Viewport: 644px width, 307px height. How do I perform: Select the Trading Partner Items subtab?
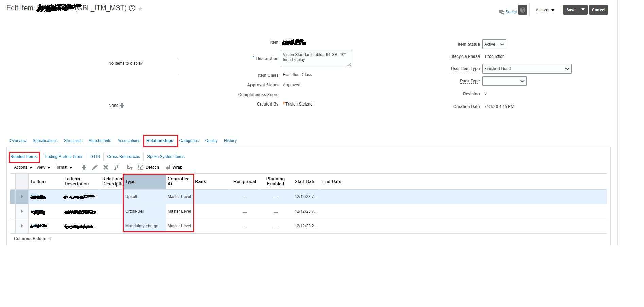tap(64, 157)
